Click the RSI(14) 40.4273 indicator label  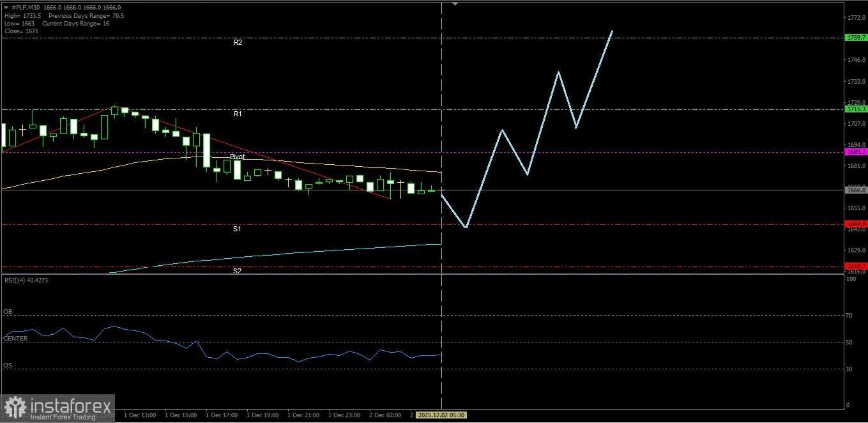click(x=26, y=280)
